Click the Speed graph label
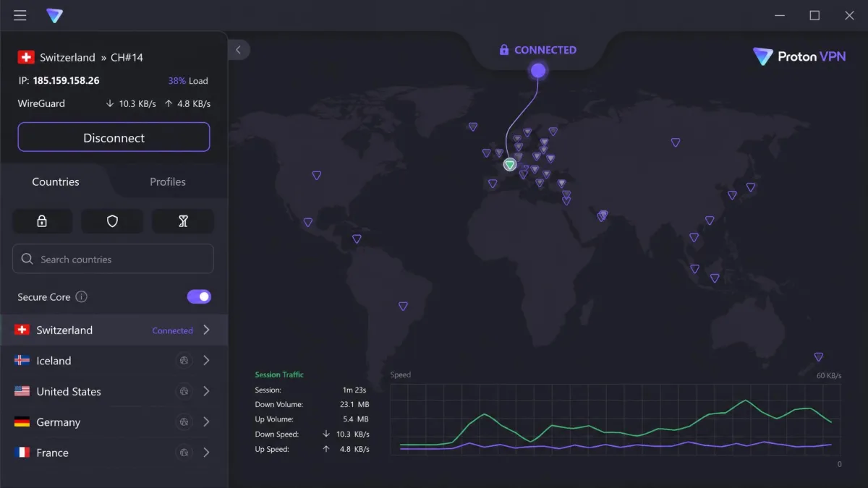The image size is (868, 488). tap(401, 374)
